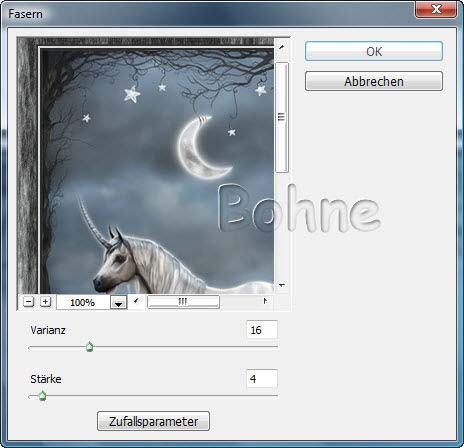Click the preview scroll-up arrow
Screen dimensions: 464x448
click(282, 48)
